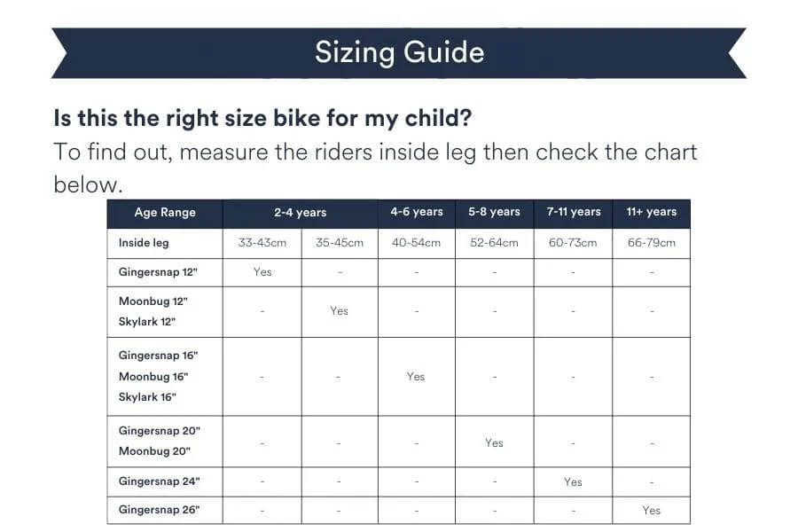This screenshot has width=798, height=532.
Task: Click the 11+ years column header
Action: point(651,212)
